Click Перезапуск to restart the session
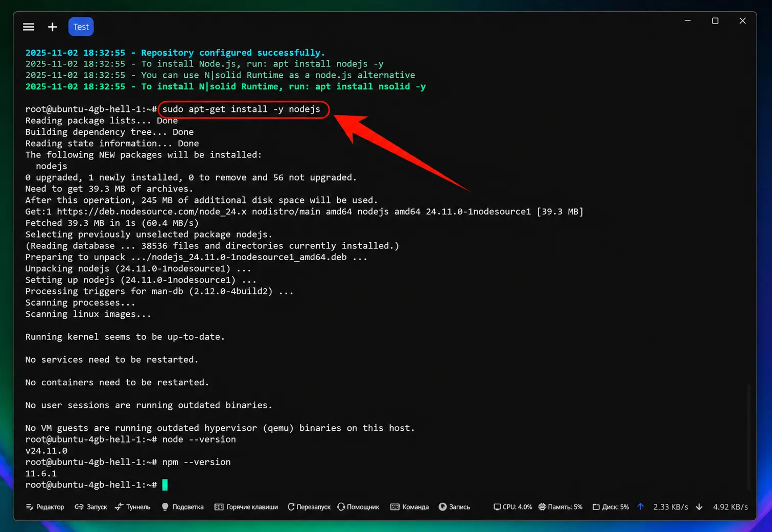This screenshot has width=772, height=532. coord(309,507)
